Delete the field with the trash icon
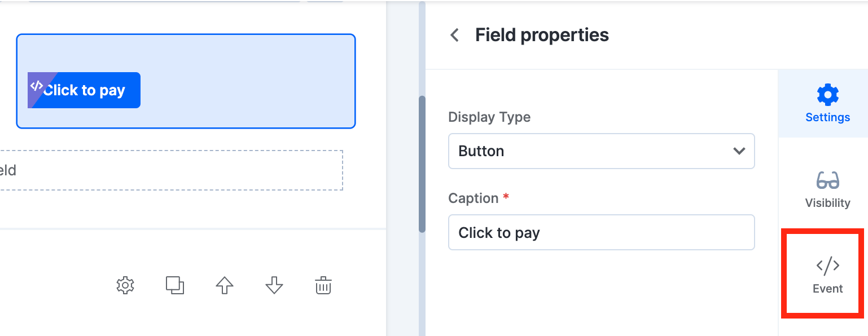 (323, 285)
